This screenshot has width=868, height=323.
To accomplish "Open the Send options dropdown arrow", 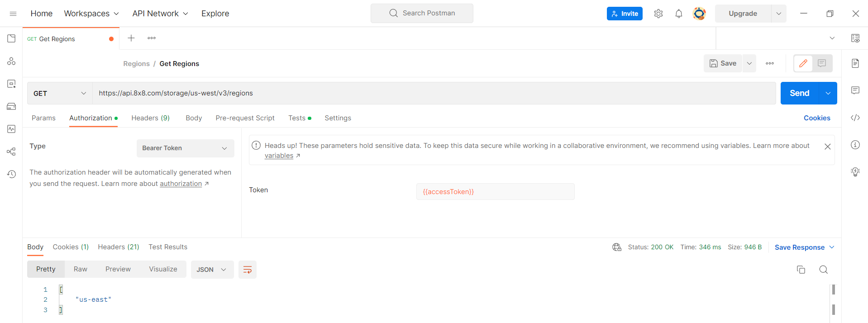I will click(x=828, y=93).
